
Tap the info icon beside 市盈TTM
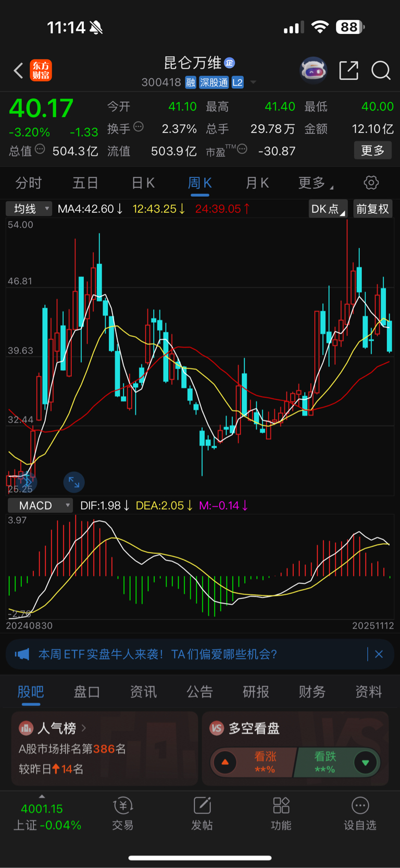242,150
